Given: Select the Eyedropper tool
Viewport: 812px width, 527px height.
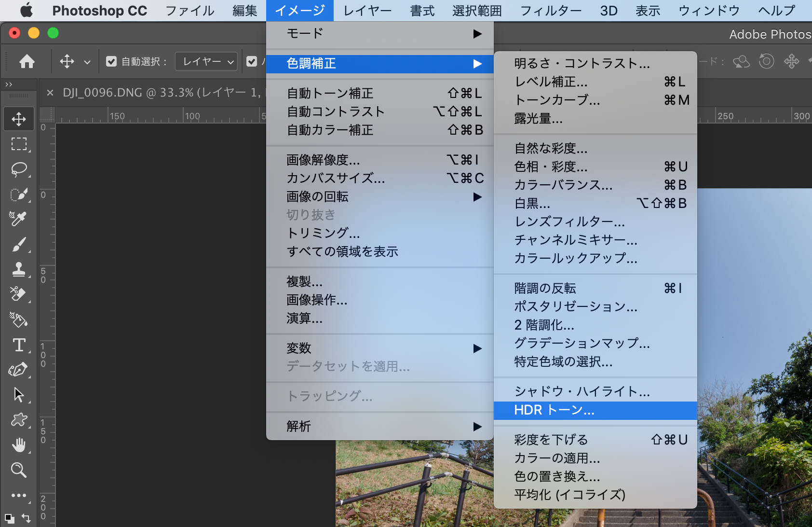Looking at the screenshot, I should click(x=19, y=219).
